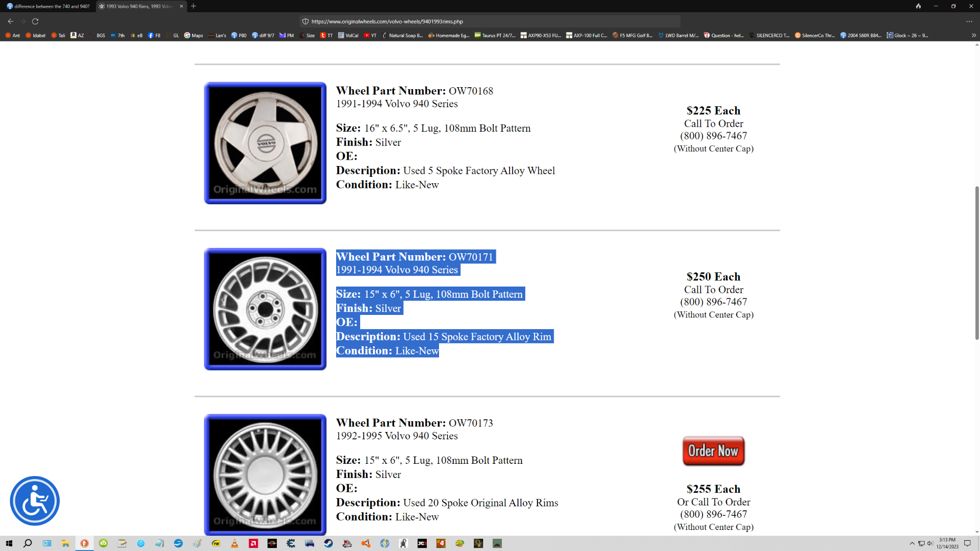This screenshot has width=980, height=551.
Task: Open the FB Facebook bookmark
Action: point(155,35)
